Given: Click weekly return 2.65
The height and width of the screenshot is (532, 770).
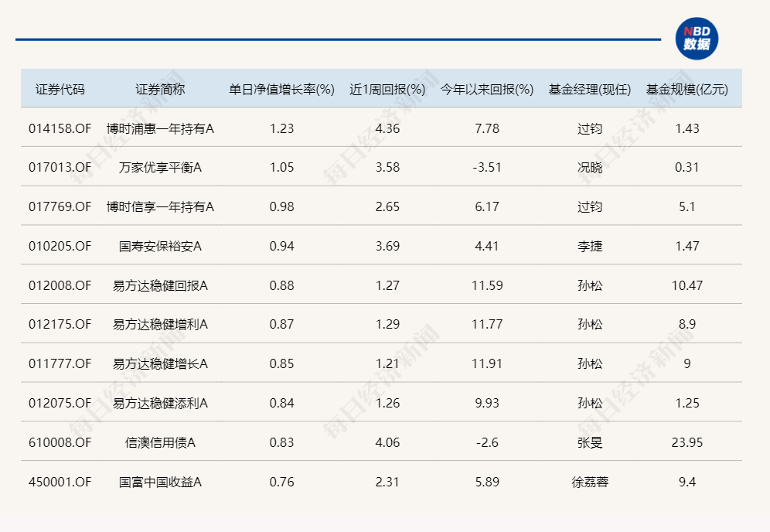Looking at the screenshot, I should [387, 206].
